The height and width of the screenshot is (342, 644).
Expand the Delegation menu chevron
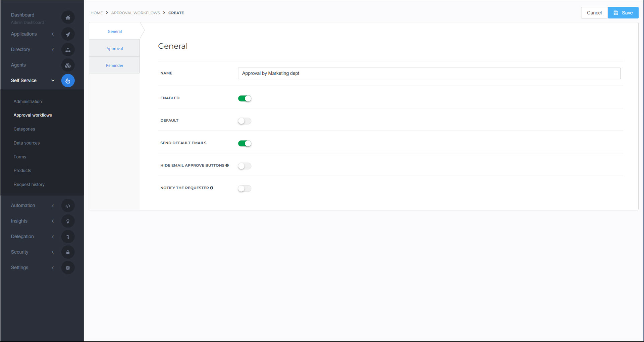[x=53, y=237]
